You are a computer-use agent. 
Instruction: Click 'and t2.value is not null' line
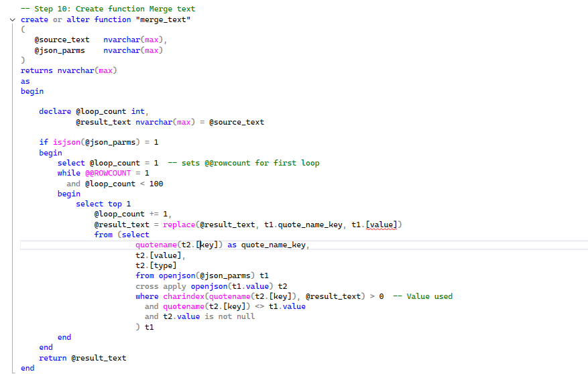(x=200, y=316)
